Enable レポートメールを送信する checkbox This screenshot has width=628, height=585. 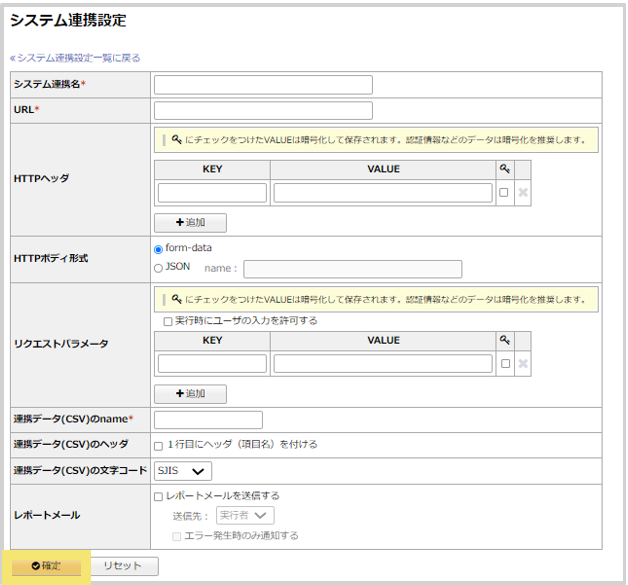click(159, 496)
